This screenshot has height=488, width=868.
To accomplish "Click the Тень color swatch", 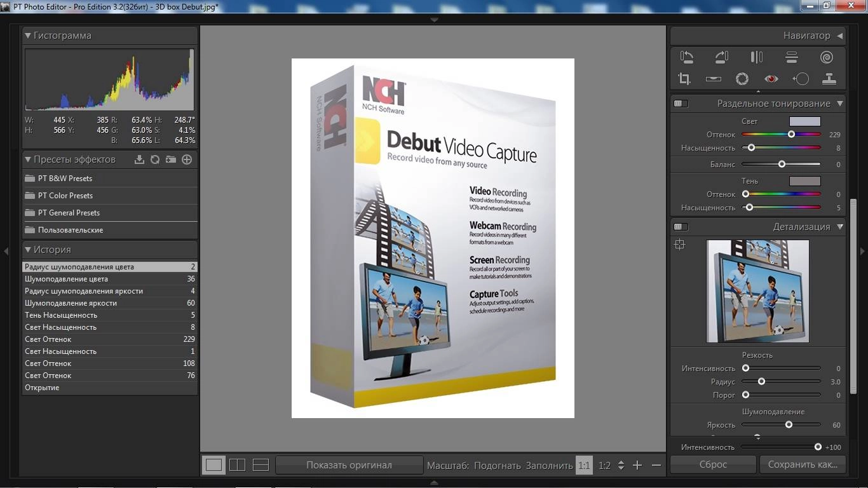I will point(804,181).
